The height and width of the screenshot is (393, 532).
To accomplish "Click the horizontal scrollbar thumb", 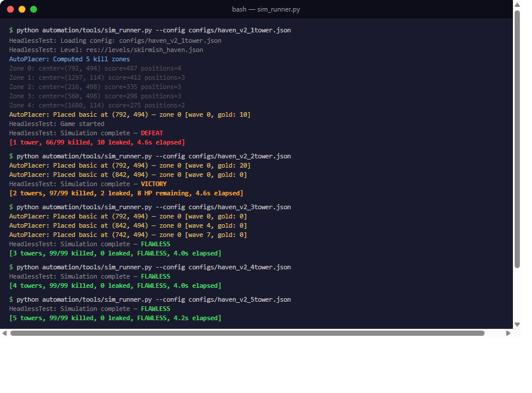I will click(247, 333).
